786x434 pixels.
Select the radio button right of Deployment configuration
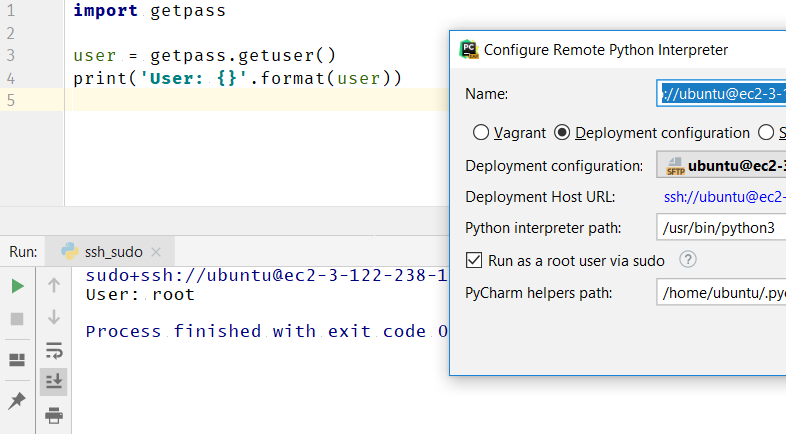click(766, 132)
